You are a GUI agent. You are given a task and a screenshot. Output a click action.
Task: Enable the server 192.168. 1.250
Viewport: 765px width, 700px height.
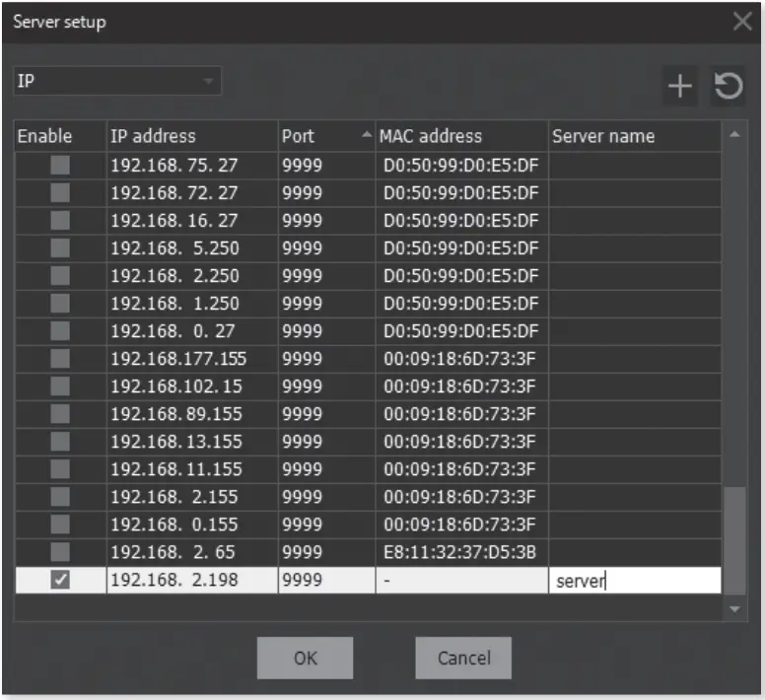60,304
